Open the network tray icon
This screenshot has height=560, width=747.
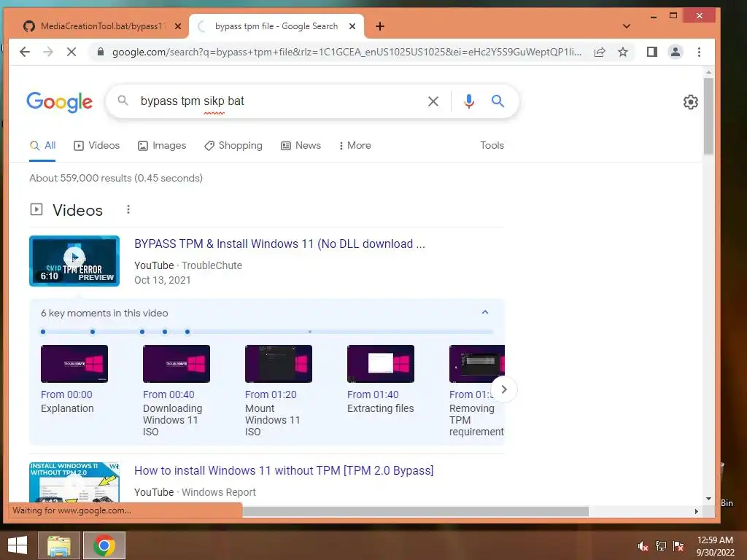[x=661, y=546]
